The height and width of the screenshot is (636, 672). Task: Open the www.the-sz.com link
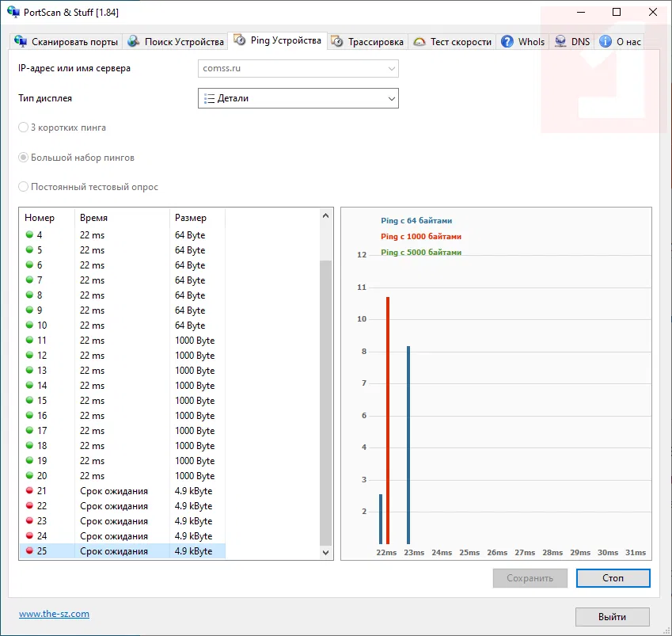[54, 614]
